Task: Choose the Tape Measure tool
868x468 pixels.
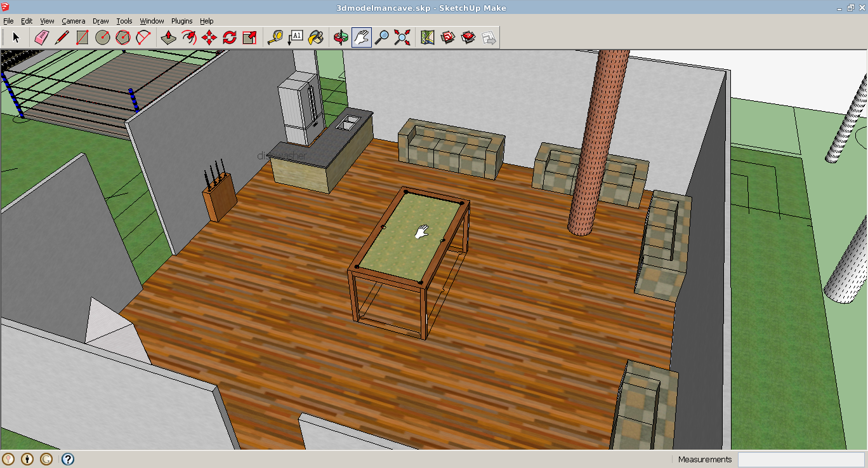Action: [275, 37]
